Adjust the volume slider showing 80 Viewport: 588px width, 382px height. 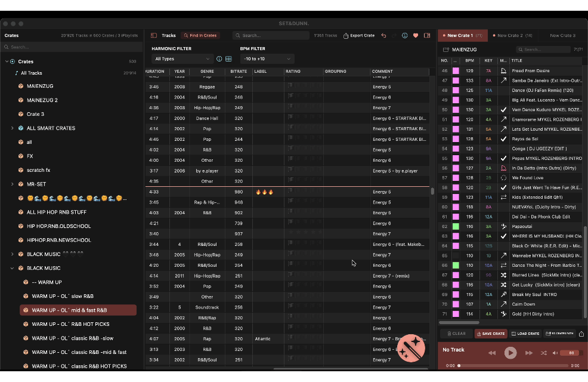tap(571, 353)
